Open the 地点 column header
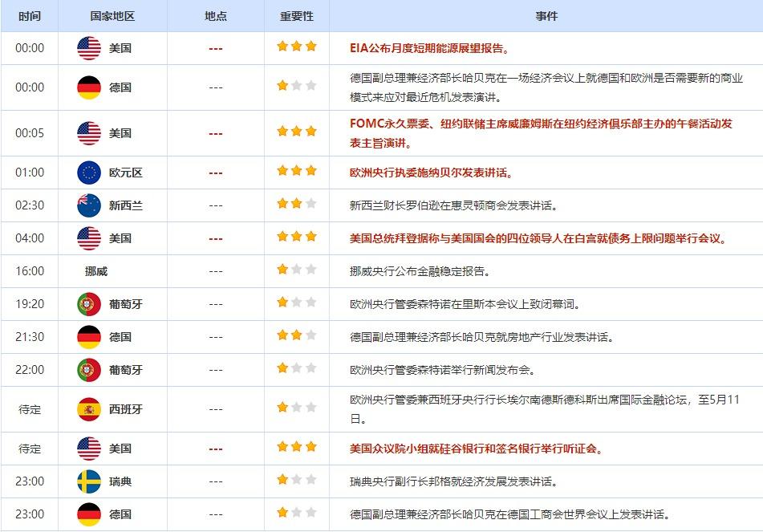Image resolution: width=763 pixels, height=532 pixels. (x=213, y=16)
